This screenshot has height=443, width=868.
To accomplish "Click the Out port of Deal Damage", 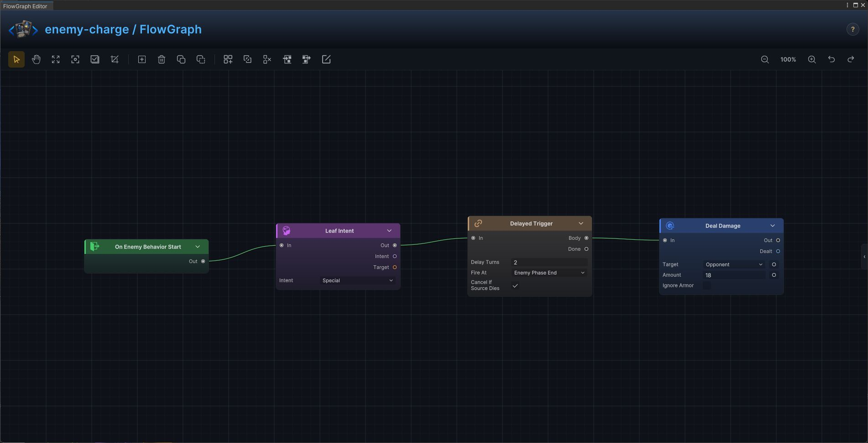I will click(778, 240).
